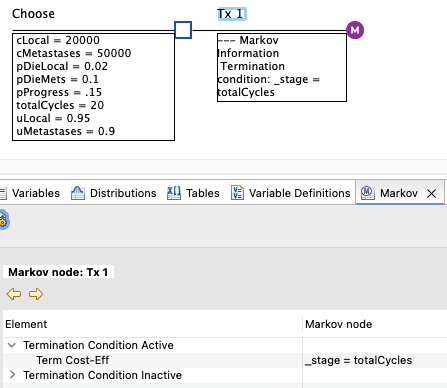This screenshot has height=388, width=447.
Task: Click the forward yellow arrow
Action: point(36,294)
